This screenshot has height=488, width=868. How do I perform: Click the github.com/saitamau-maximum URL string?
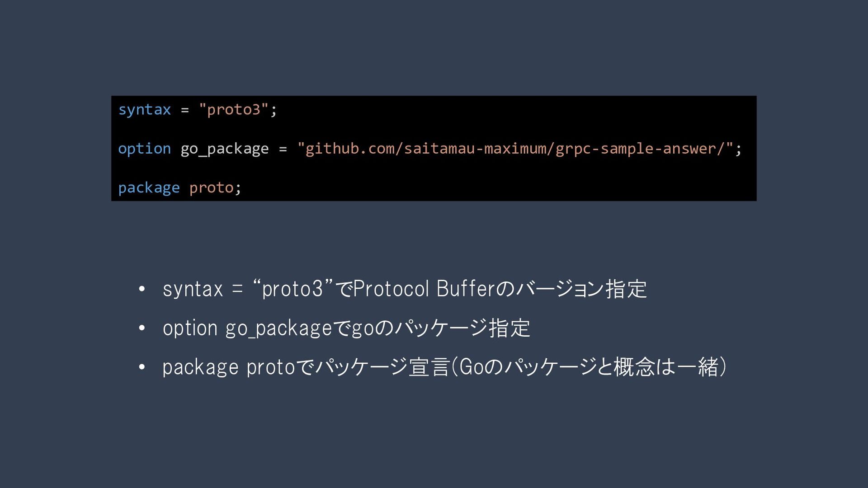(515, 149)
